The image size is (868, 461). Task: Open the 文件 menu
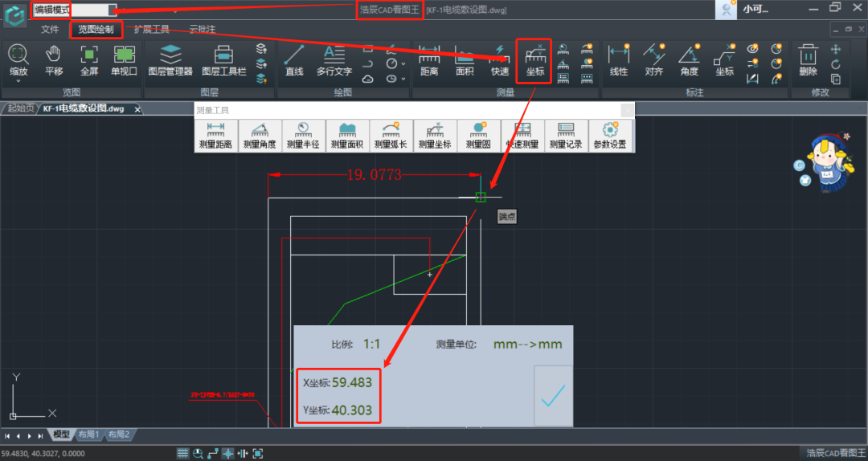(50, 30)
